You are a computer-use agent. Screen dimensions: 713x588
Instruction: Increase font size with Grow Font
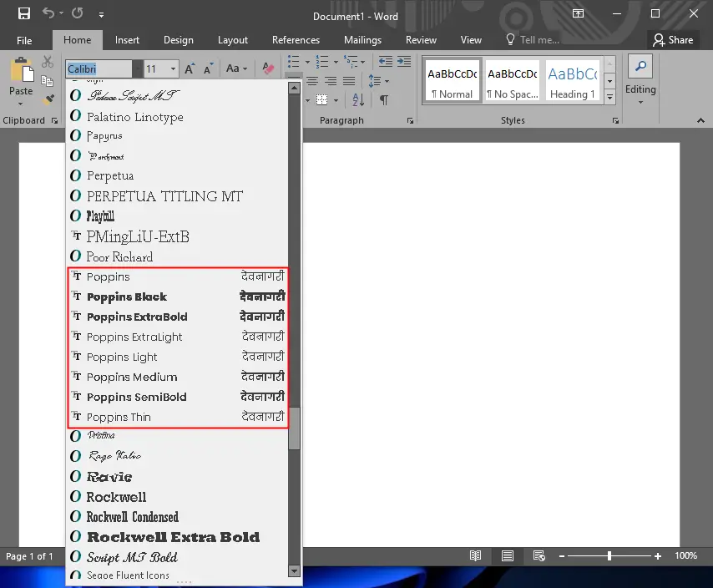[x=190, y=69]
